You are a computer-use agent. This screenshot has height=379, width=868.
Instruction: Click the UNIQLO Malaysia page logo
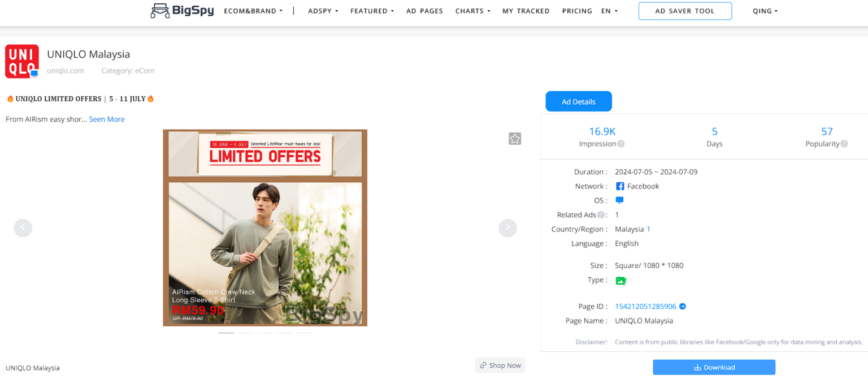pyautogui.click(x=22, y=61)
